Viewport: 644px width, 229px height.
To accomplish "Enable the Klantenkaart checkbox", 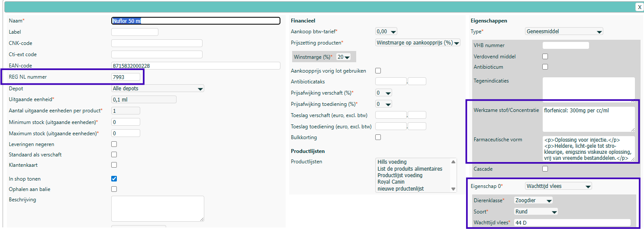I will coord(114,165).
